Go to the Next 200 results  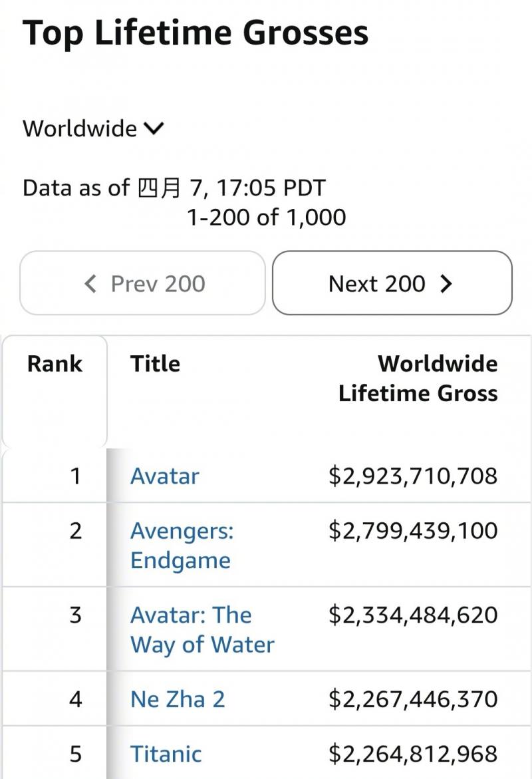click(392, 283)
